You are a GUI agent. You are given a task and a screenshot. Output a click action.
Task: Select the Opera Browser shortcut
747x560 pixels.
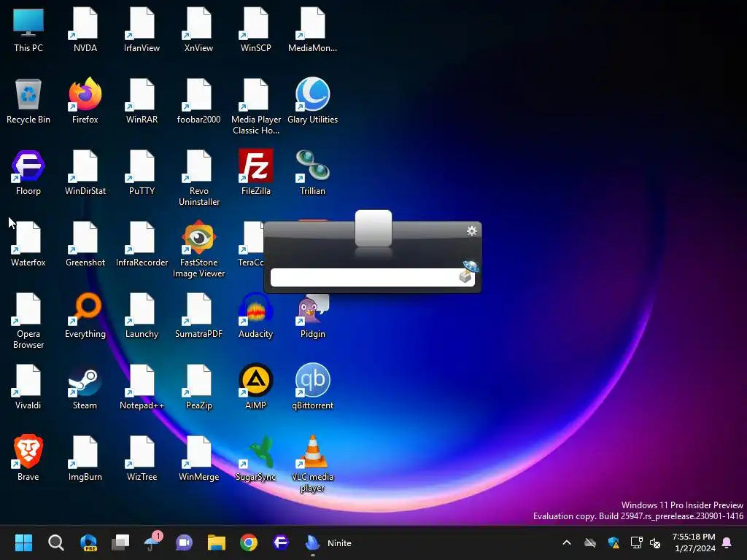(28, 321)
